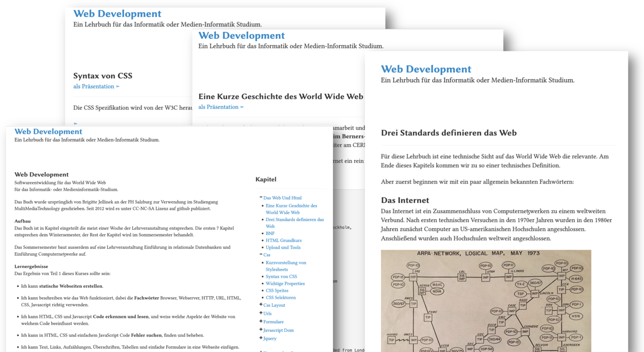Viewport: 644px width, 352px height.
Task: Open "Syntax von CSS" link in Kapitel list
Action: (x=281, y=277)
